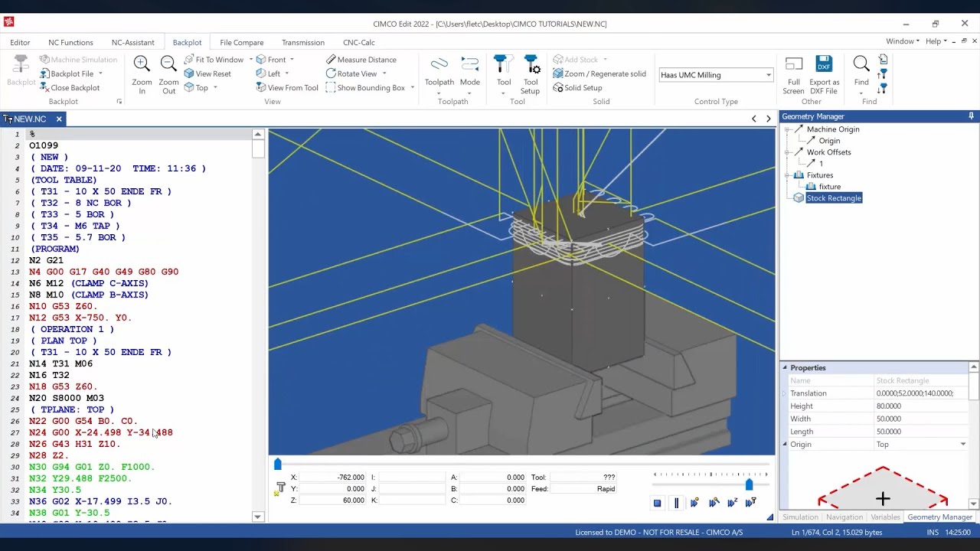The image size is (980, 551).
Task: Jump to next tool change icon
Action: (883, 87)
